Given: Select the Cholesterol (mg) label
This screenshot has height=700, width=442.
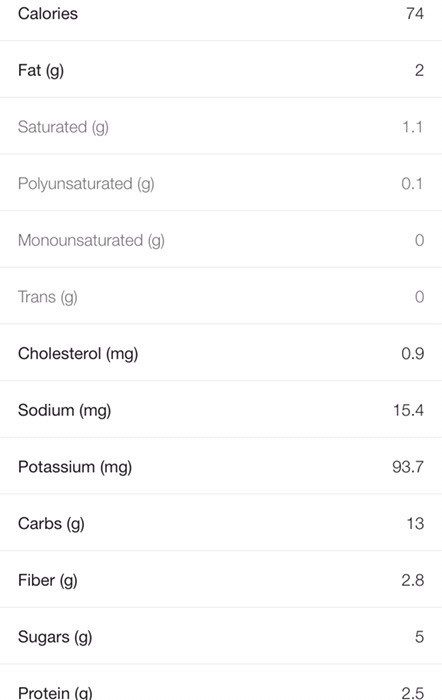Looking at the screenshot, I should 78,354.
